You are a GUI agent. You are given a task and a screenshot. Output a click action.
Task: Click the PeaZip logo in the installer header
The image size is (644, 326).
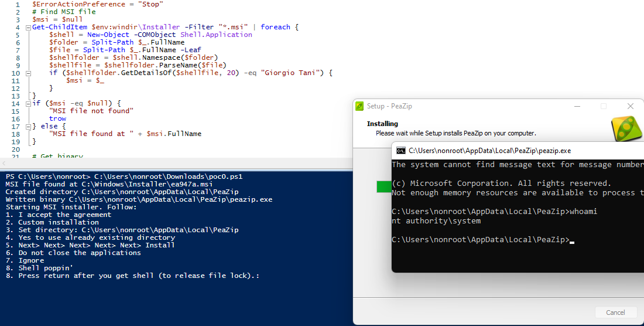[x=627, y=128]
